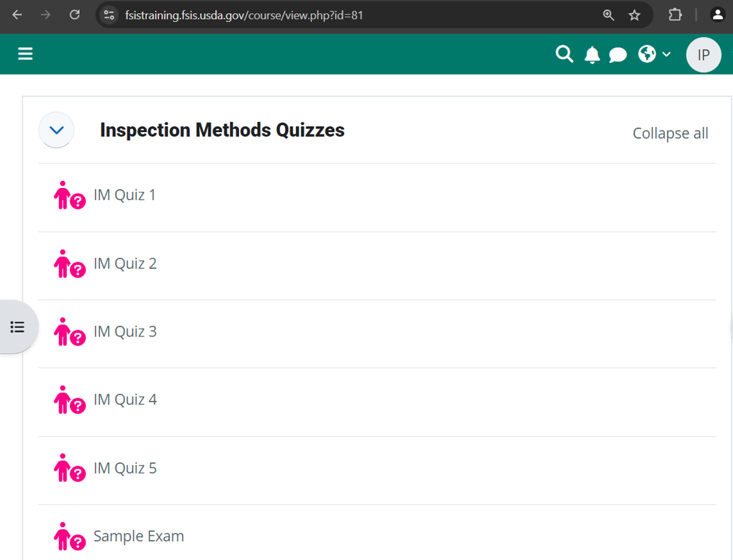This screenshot has width=733, height=560.
Task: Click the IM Quiz 5 quiz icon
Action: [69, 468]
